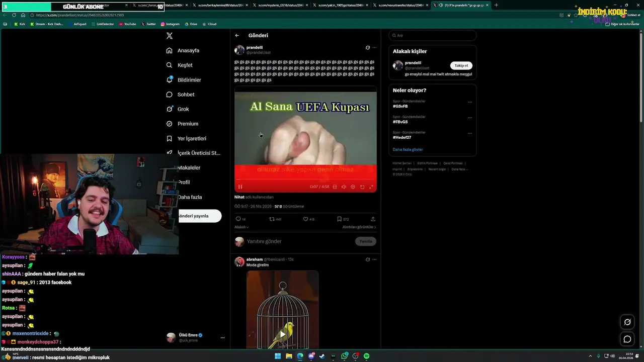Mute the video volume
Image resolution: width=644 pixels, height=362 pixels.
(x=344, y=187)
